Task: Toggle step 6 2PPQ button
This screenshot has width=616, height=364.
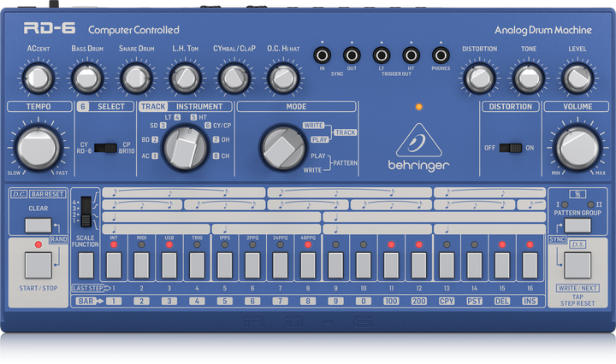Action: tap(252, 266)
